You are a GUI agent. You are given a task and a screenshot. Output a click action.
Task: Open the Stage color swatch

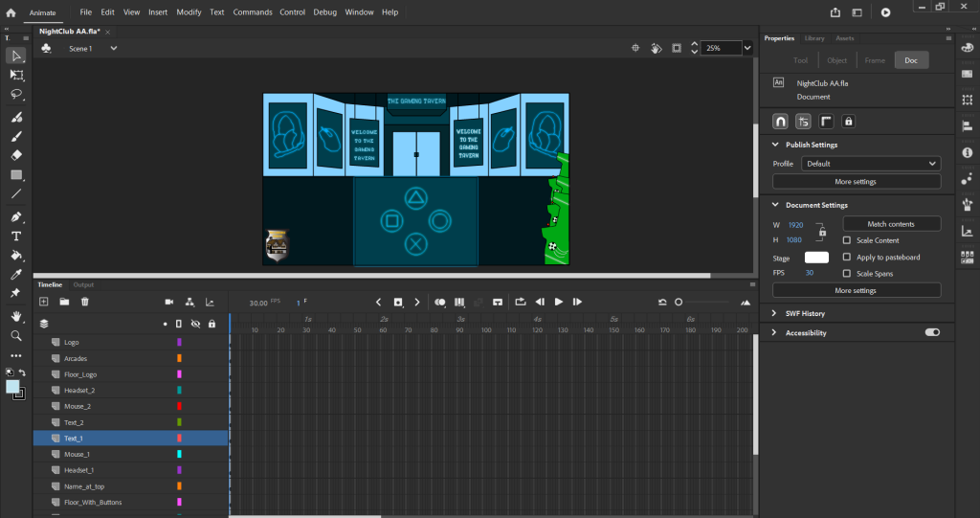(x=816, y=258)
